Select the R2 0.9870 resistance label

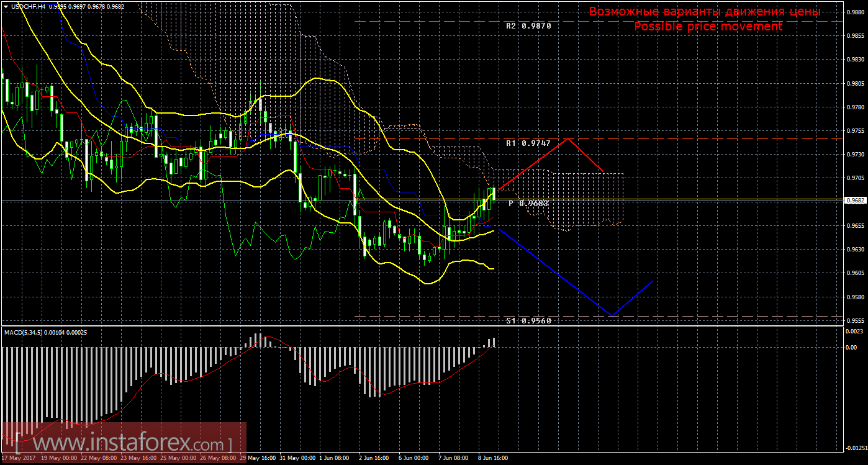[528, 27]
